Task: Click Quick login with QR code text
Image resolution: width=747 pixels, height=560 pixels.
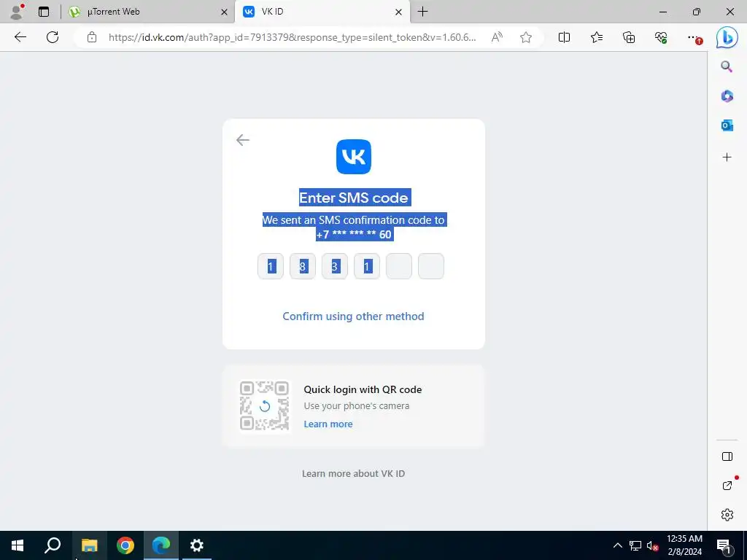Action: click(363, 389)
